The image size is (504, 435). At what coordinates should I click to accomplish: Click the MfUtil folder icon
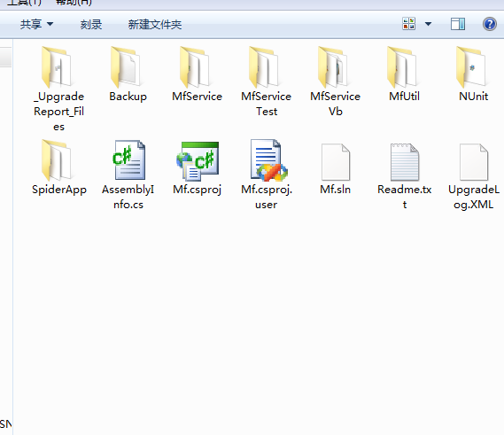point(402,67)
